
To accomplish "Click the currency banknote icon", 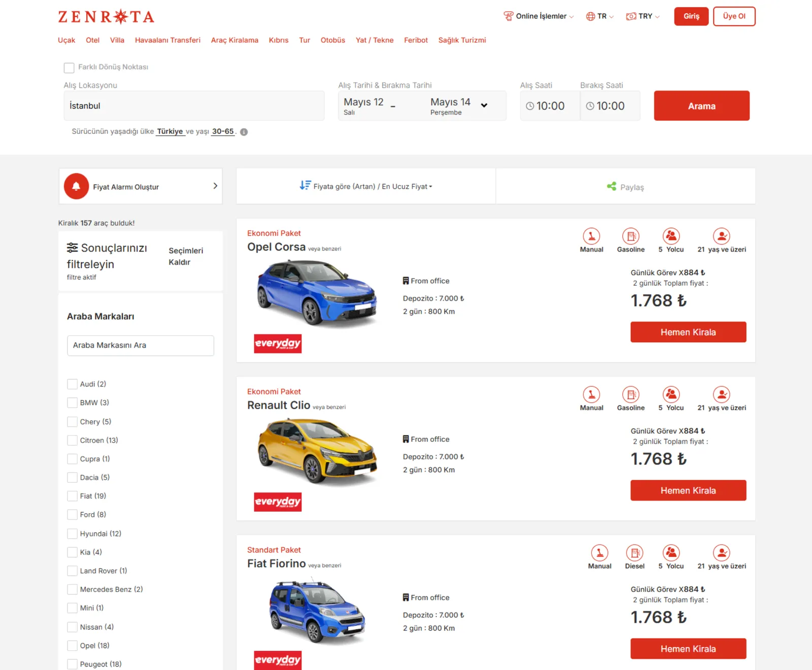I will 631,16.
